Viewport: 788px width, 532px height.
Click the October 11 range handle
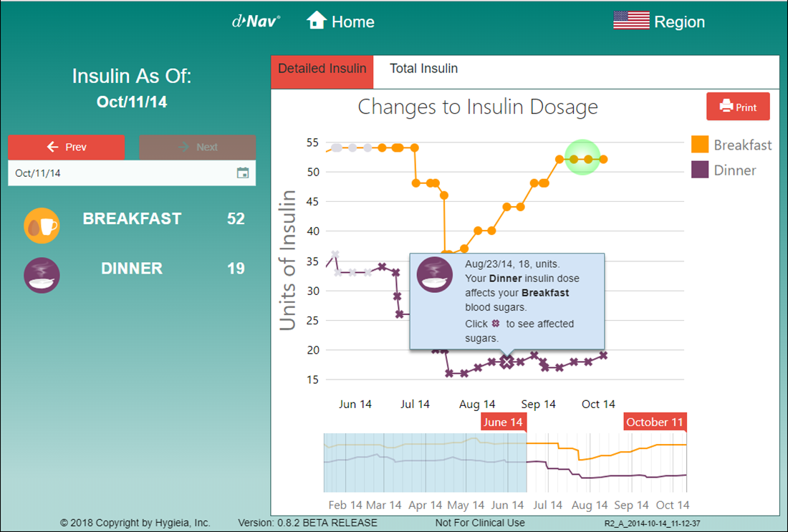coord(655,422)
